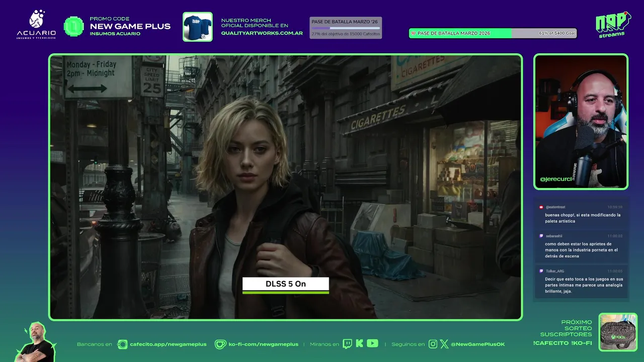
Task: Open qualityartworks.com.ar merch link
Action: (x=262, y=33)
